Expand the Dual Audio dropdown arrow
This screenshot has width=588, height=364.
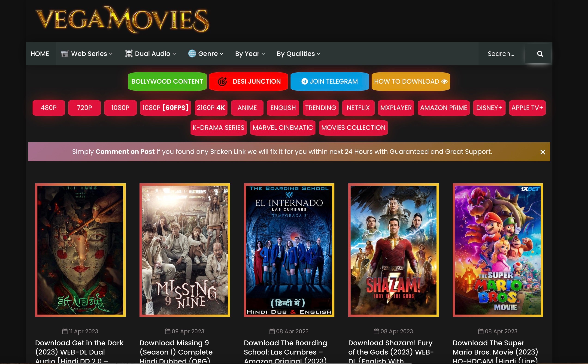pos(174,54)
